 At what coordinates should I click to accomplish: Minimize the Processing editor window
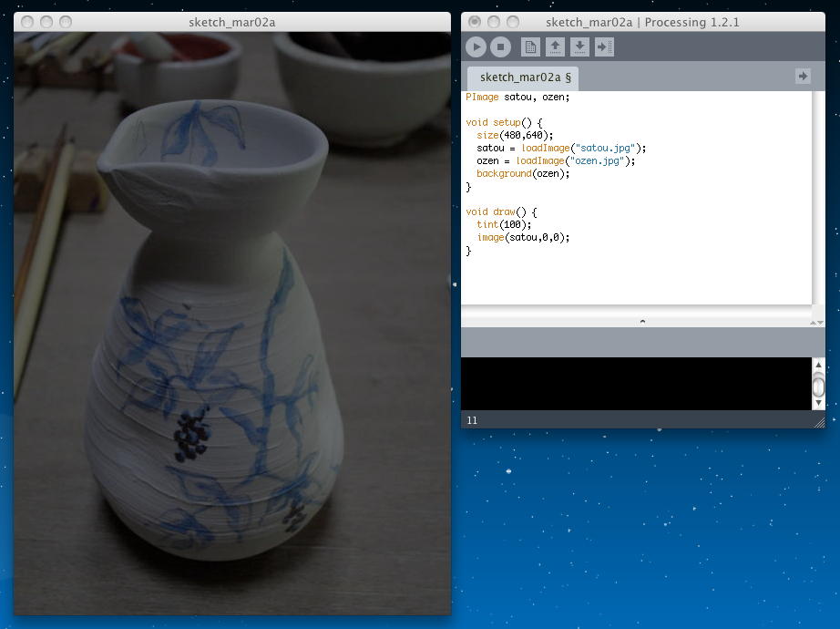click(494, 22)
